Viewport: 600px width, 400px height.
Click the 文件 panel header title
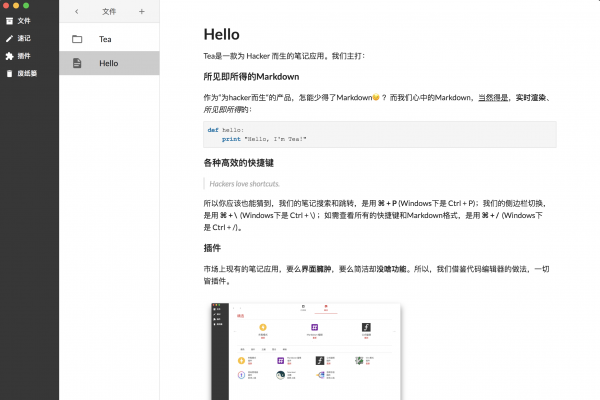click(x=109, y=12)
